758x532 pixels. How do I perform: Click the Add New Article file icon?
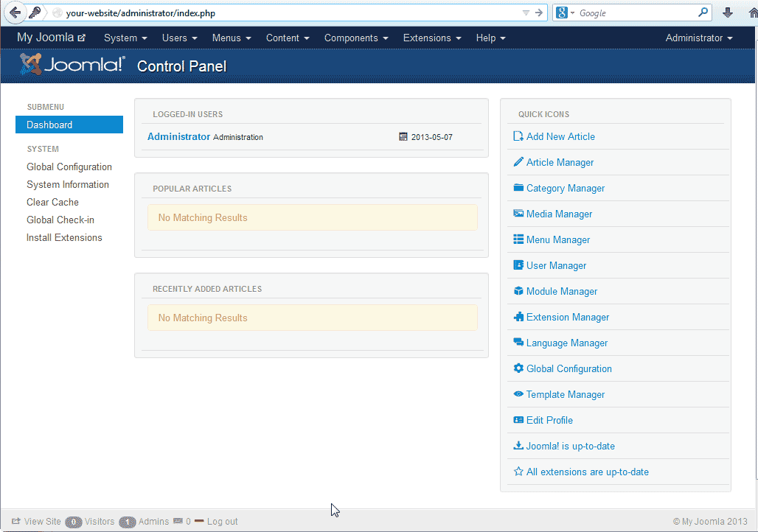[x=518, y=136]
